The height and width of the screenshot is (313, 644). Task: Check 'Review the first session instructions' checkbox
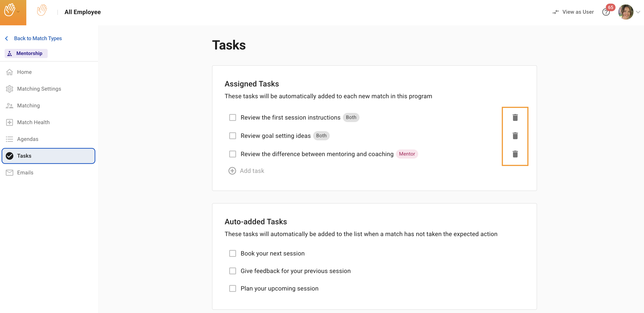[232, 117]
